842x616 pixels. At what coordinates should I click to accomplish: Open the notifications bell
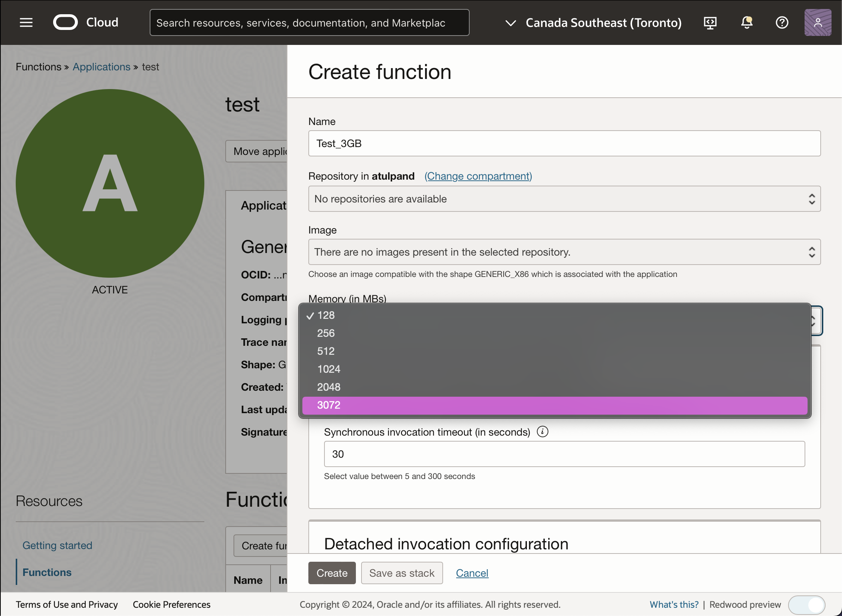tap(747, 22)
